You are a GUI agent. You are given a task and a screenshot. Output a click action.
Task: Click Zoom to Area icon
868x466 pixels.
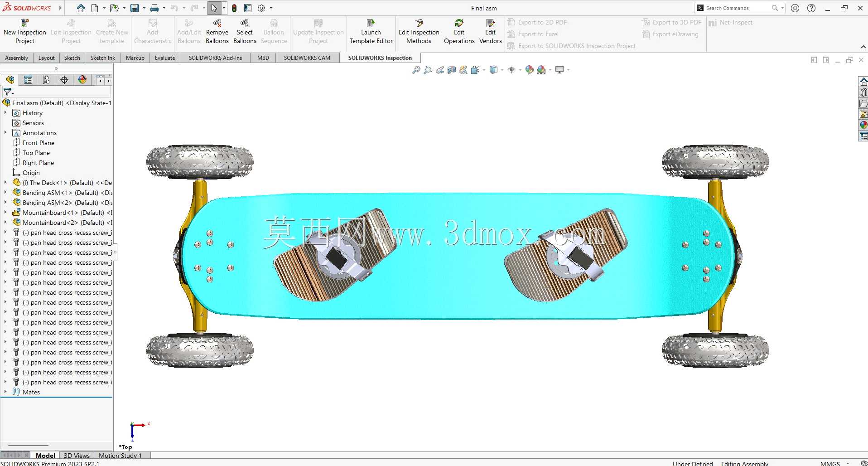[428, 70]
